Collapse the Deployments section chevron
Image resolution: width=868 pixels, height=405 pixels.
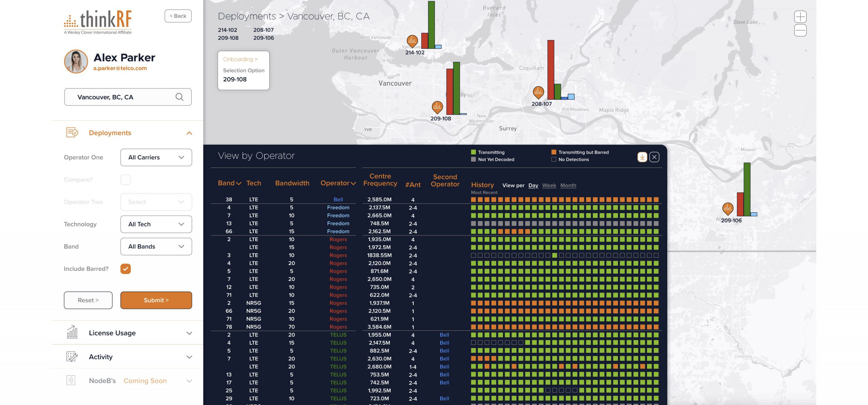[x=189, y=133]
